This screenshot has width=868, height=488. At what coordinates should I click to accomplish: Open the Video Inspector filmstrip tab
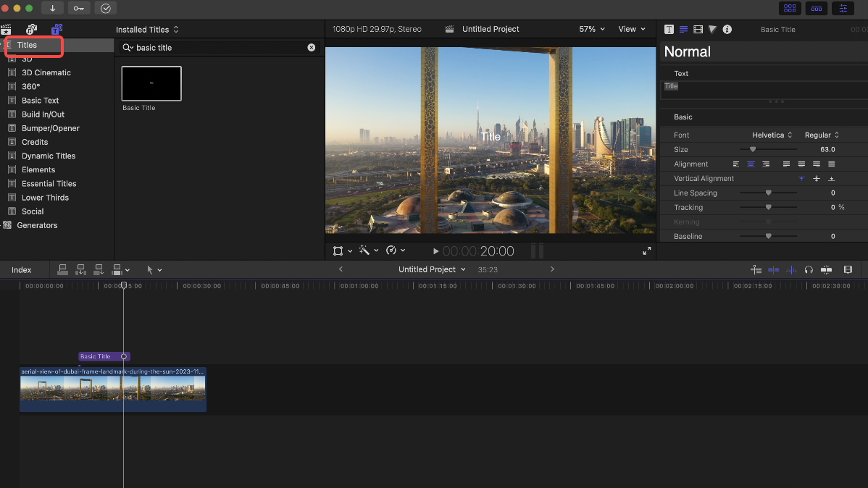coord(698,30)
